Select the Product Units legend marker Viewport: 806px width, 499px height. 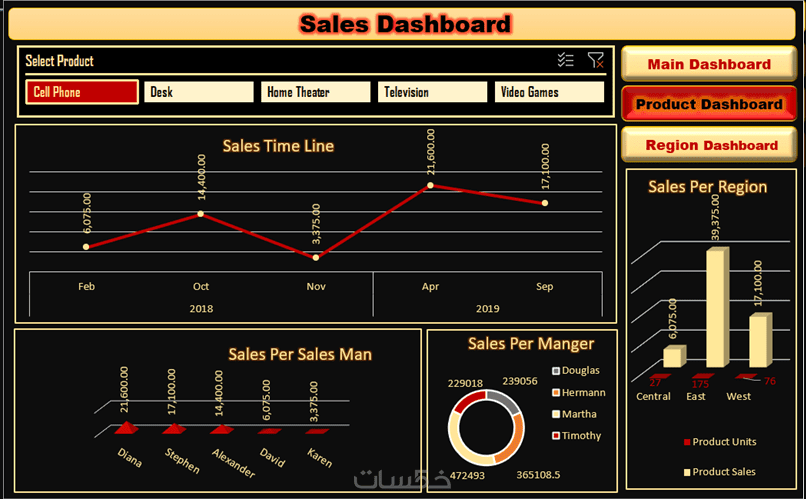coord(687,442)
